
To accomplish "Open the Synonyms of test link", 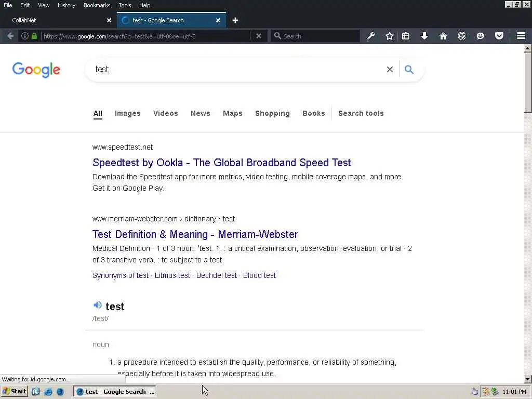I will tap(121, 275).
